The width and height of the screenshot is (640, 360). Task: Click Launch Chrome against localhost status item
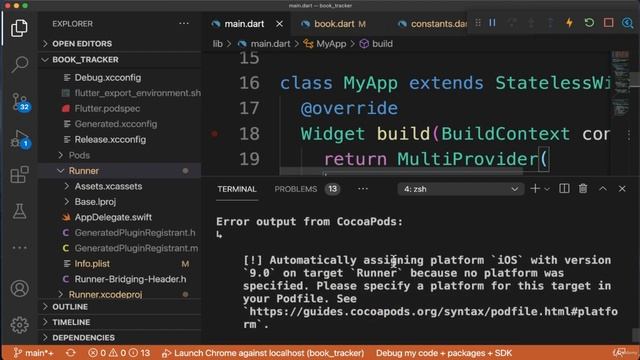pyautogui.click(x=262, y=353)
